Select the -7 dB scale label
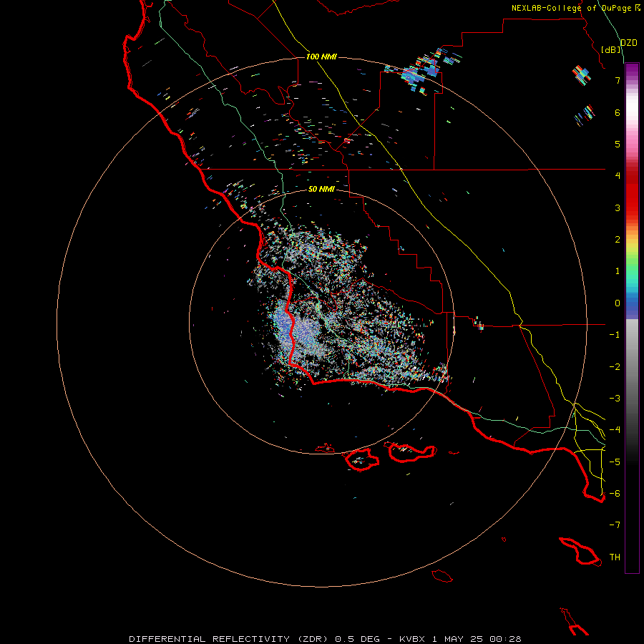644x644 pixels. tap(615, 525)
